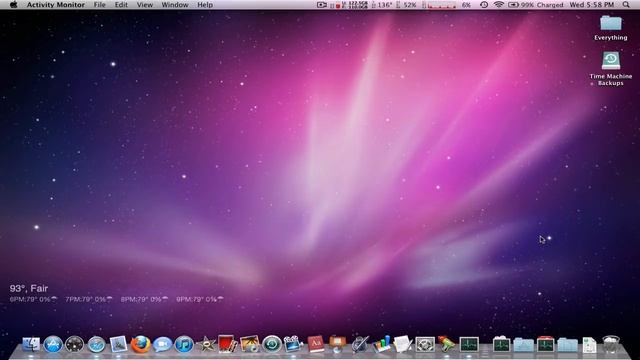Open the Help menu
Screen dimensions: 640x360
[x=205, y=5]
